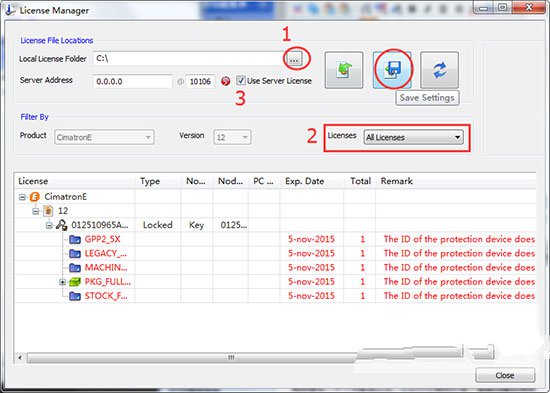Click the Type column header

pos(158,181)
